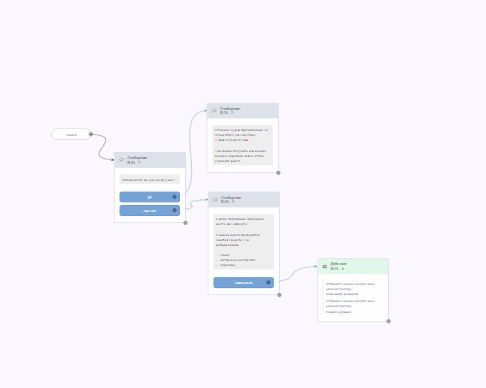Screen dimensions: 486x388
Task: Click the blue button at the bottom of block 3
Action: point(244,283)
